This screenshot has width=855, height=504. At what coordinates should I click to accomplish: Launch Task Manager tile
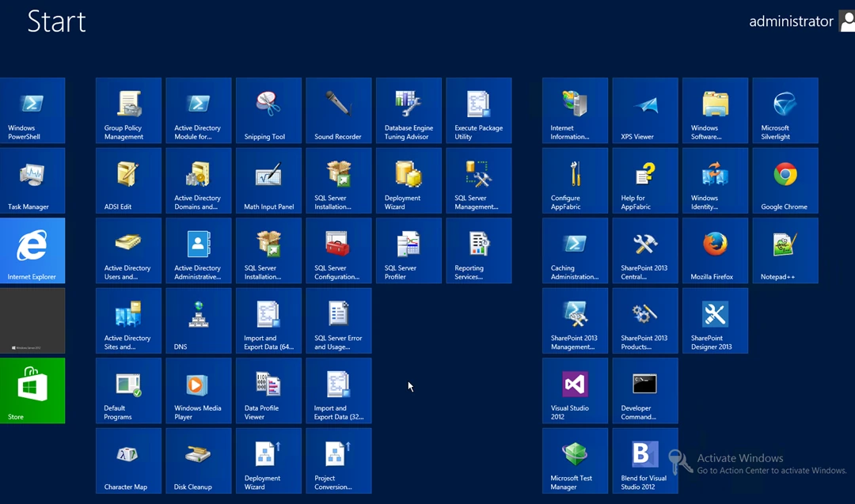[32, 180]
